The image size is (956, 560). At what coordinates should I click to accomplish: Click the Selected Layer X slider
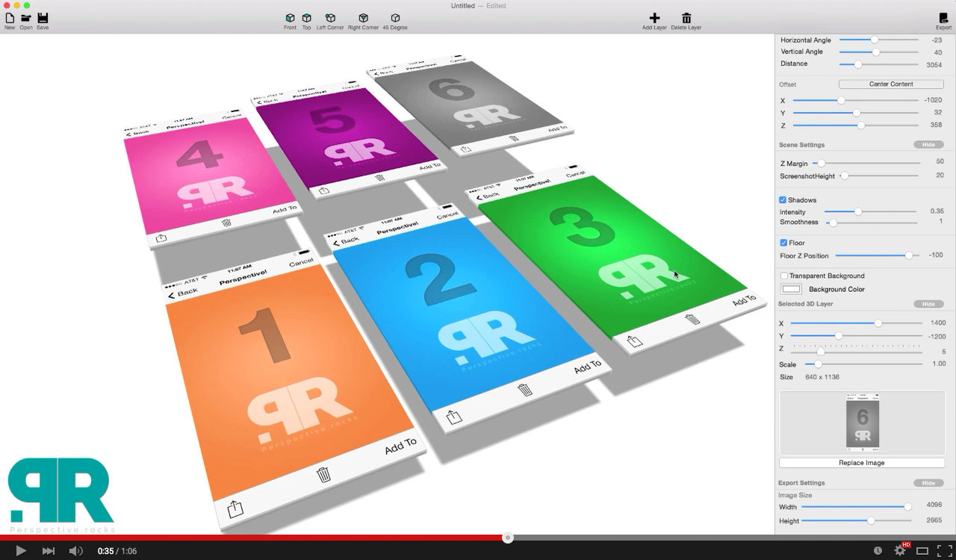(856, 323)
